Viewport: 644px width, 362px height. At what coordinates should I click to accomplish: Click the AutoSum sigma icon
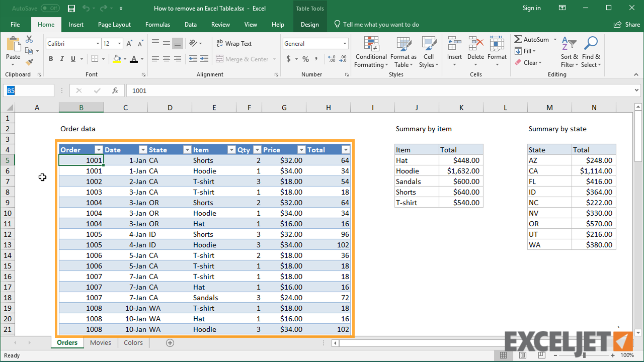[518, 39]
